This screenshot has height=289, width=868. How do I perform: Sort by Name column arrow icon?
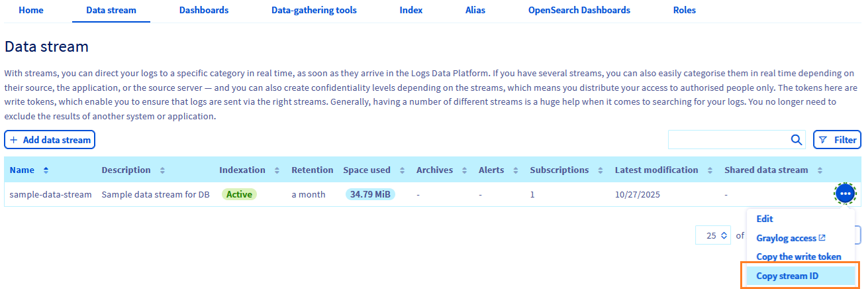click(x=46, y=170)
